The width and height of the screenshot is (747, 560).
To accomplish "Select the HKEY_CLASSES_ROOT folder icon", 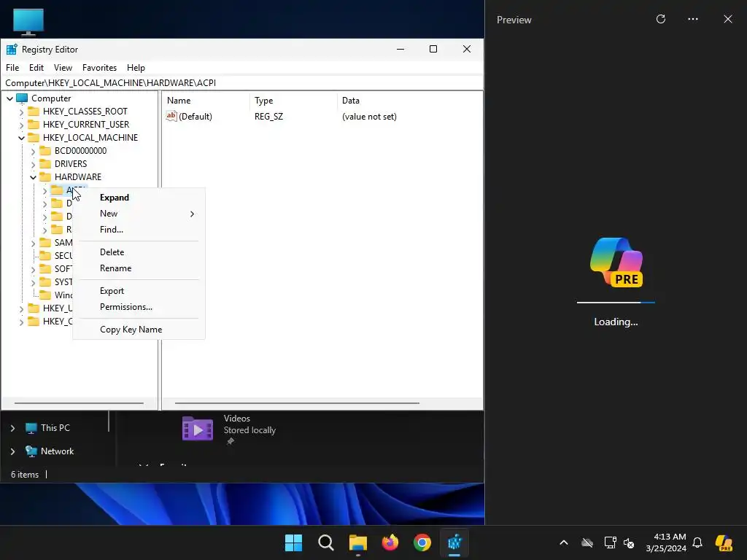I will tap(34, 111).
